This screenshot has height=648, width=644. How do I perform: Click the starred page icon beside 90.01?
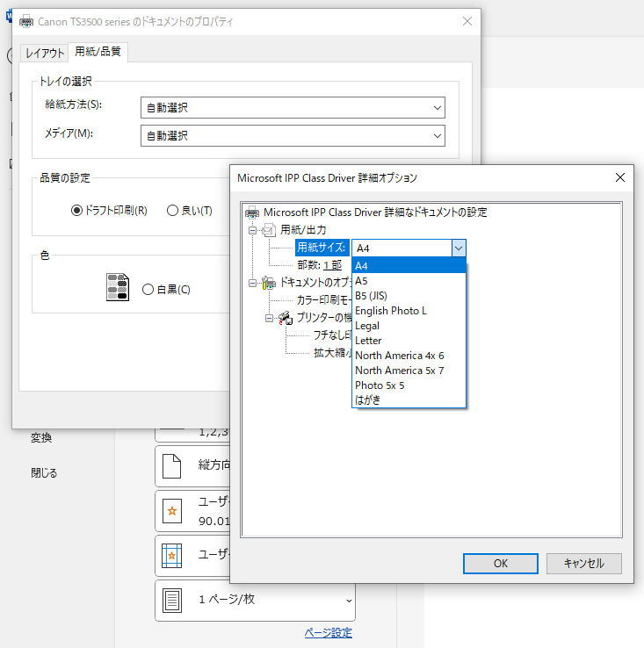[172, 511]
